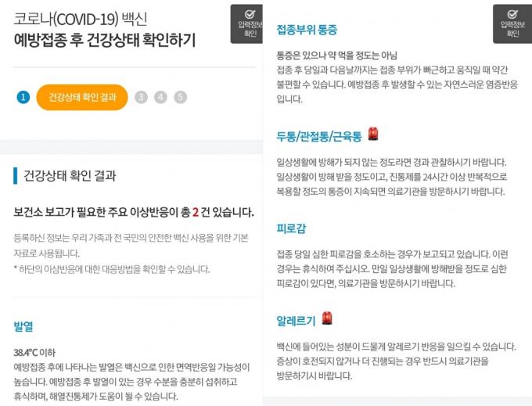Click the 건강상태 확인 결과 section title
The width and height of the screenshot is (532, 406).
pyautogui.click(x=70, y=176)
